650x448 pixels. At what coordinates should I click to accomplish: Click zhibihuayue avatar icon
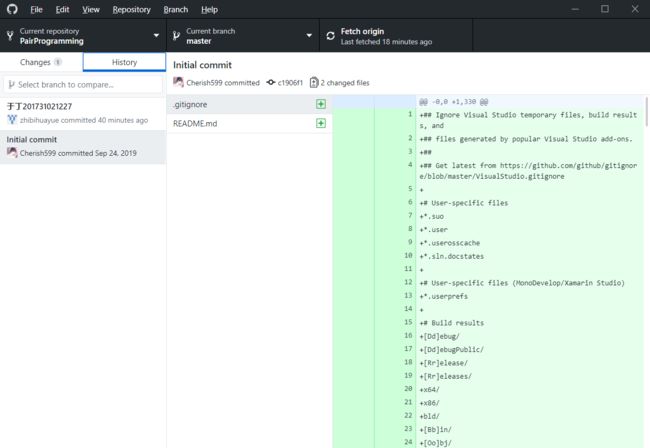coord(12,120)
